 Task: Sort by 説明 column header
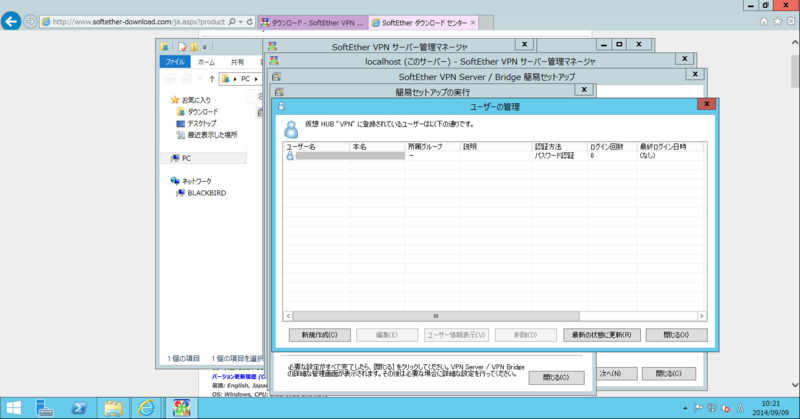click(x=496, y=146)
